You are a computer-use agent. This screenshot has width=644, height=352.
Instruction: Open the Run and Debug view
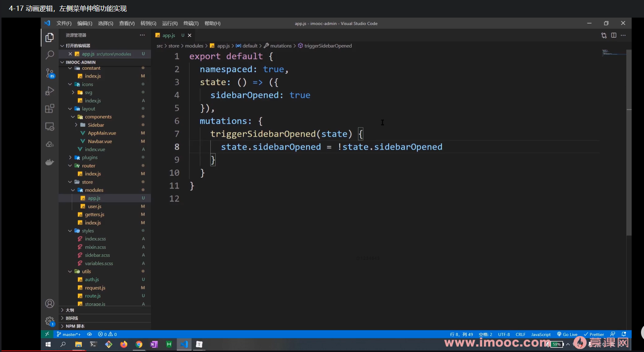[x=49, y=91]
